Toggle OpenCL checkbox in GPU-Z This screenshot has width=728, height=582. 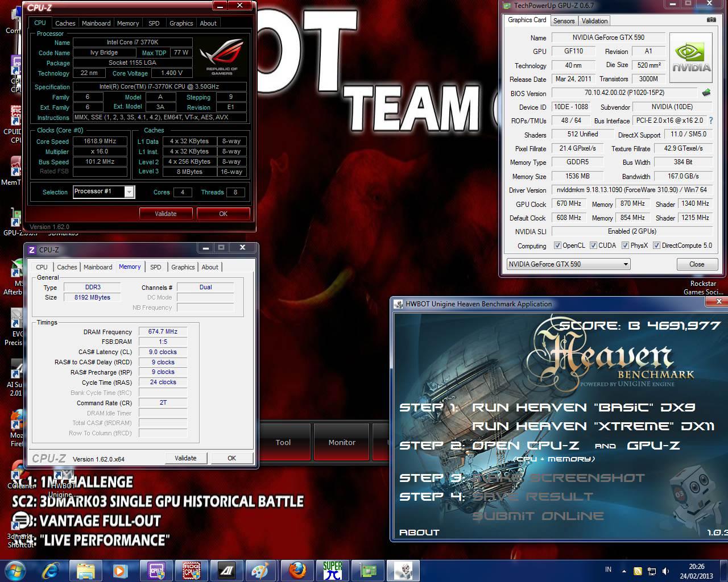click(x=558, y=246)
